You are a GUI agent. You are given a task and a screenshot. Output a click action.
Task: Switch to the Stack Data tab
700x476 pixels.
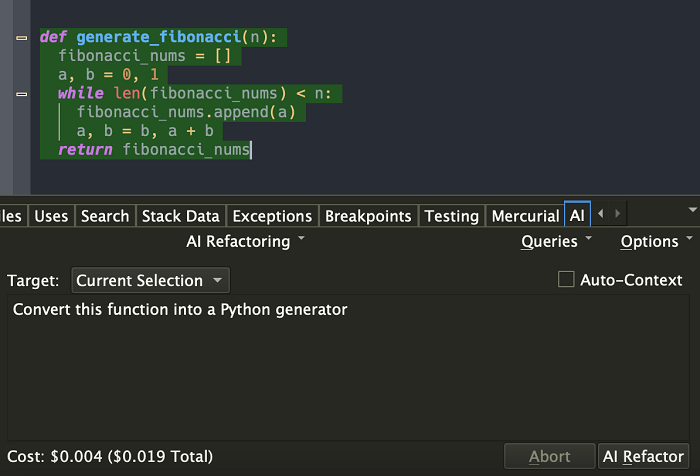point(180,216)
